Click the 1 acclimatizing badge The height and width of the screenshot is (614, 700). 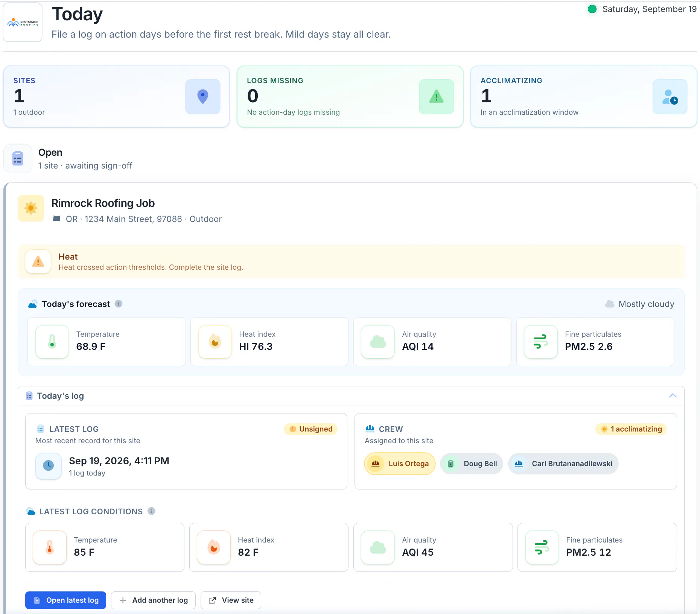(x=631, y=429)
